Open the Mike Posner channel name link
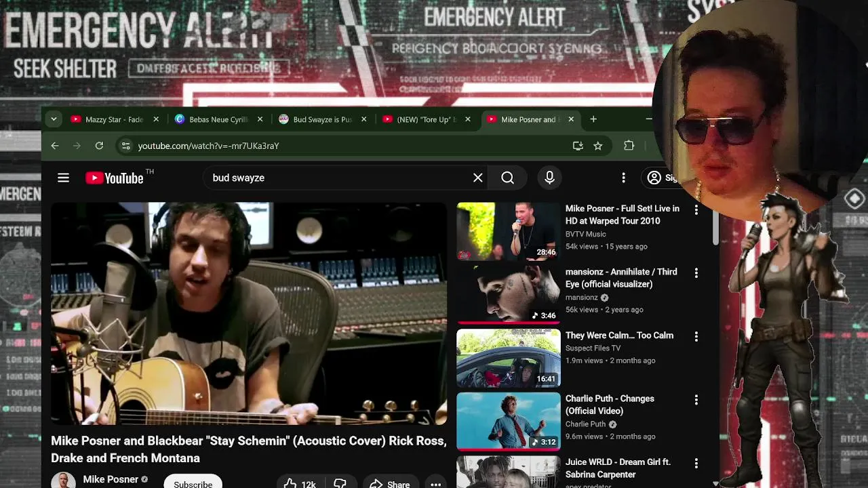 pyautogui.click(x=111, y=479)
